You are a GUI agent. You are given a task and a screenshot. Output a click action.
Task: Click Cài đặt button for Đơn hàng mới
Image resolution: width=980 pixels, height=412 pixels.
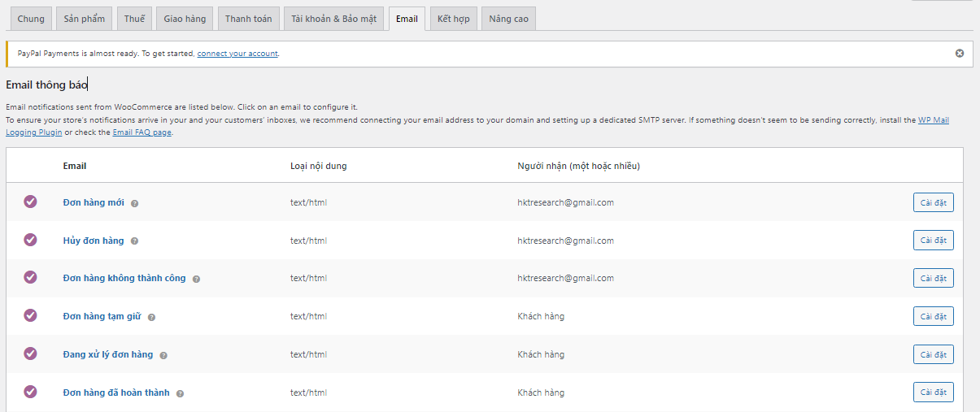933,202
